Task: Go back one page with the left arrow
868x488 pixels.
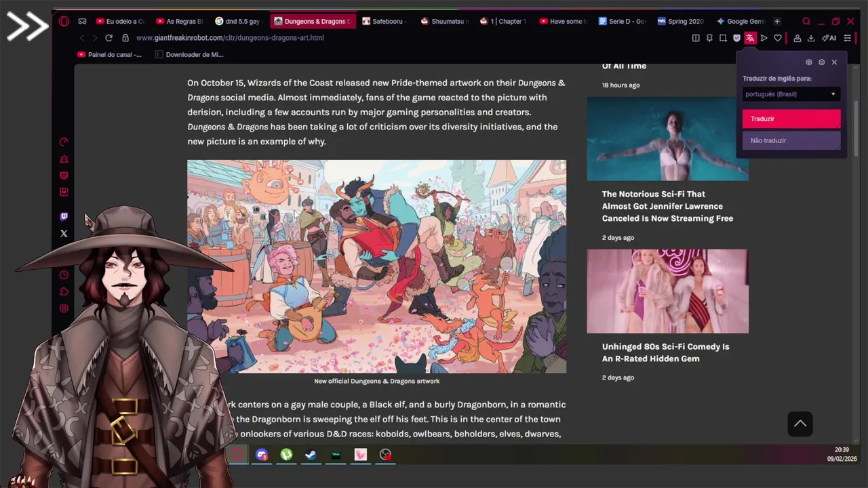Action: pos(82,38)
